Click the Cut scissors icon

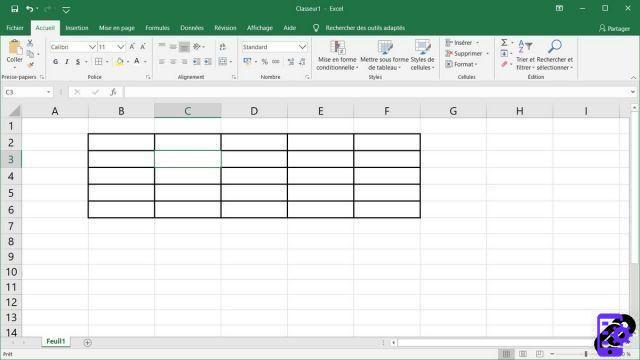point(30,43)
